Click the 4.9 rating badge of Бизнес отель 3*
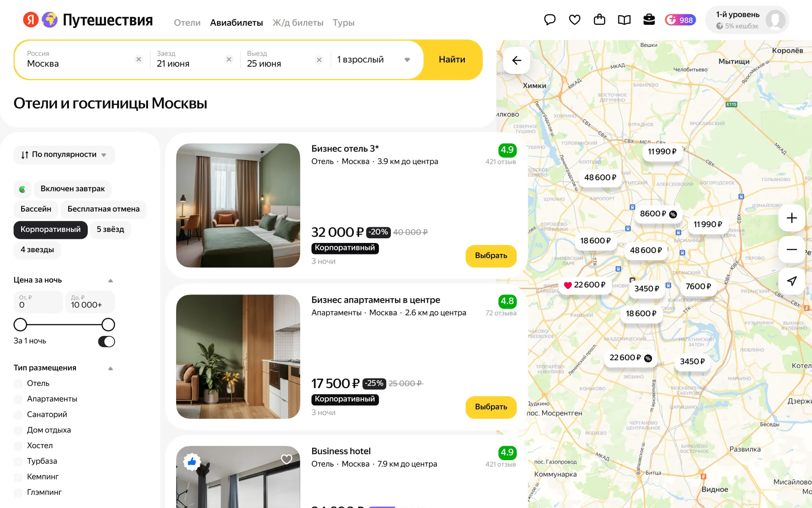Screen dimensions: 812x508 (507, 150)
